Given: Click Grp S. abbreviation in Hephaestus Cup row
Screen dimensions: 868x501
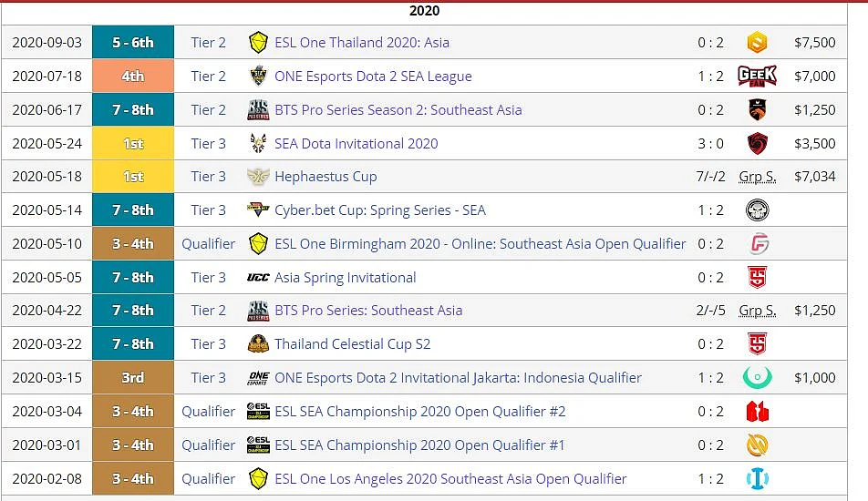Looking at the screenshot, I should [758, 177].
